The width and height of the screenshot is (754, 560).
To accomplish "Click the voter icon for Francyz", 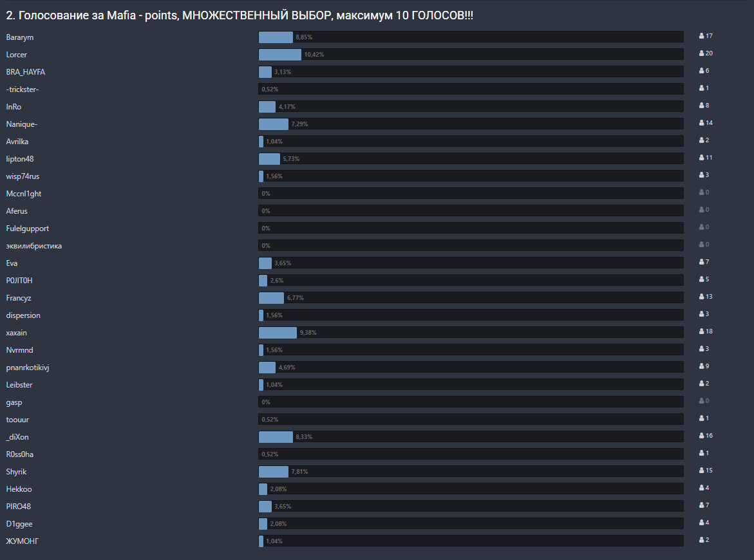I will click(701, 297).
